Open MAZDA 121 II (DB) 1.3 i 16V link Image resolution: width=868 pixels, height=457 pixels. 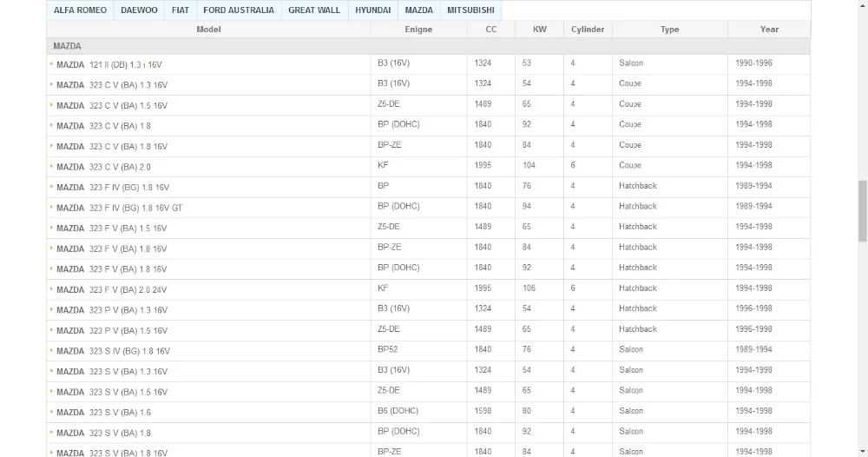[x=109, y=65]
